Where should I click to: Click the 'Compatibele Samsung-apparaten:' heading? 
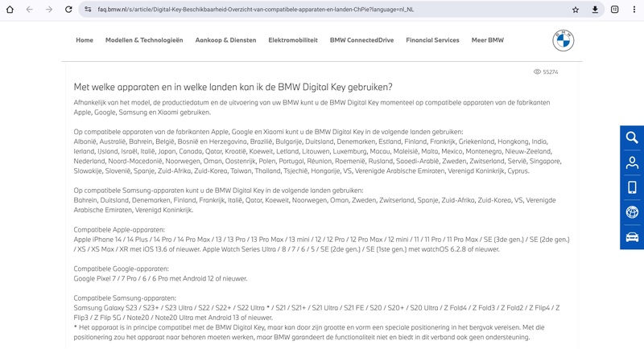pyautogui.click(x=125, y=298)
